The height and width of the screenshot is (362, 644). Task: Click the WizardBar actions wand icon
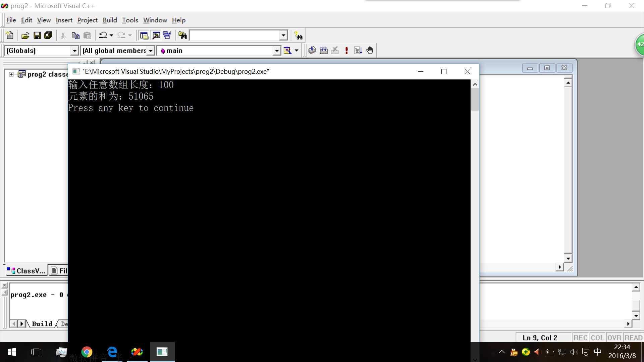(287, 50)
